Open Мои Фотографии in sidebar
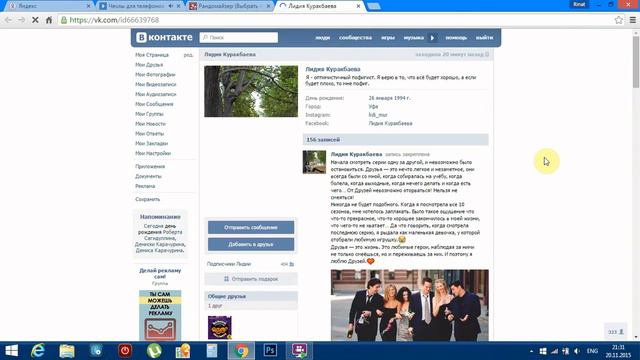Screen dimensions: 640x360 (155, 74)
